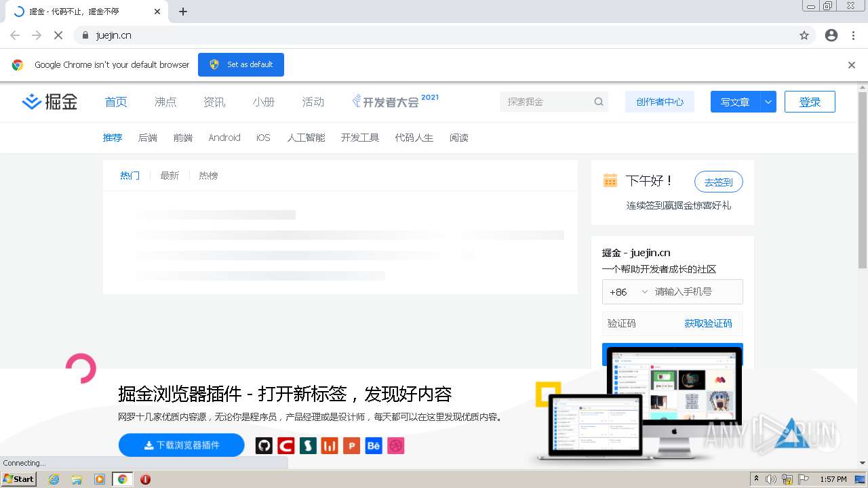Click the 获取验证码 link
868x488 pixels.
(x=708, y=323)
